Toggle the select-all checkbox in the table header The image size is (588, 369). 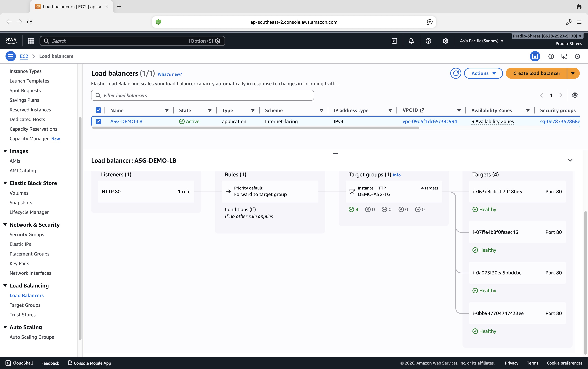click(98, 110)
